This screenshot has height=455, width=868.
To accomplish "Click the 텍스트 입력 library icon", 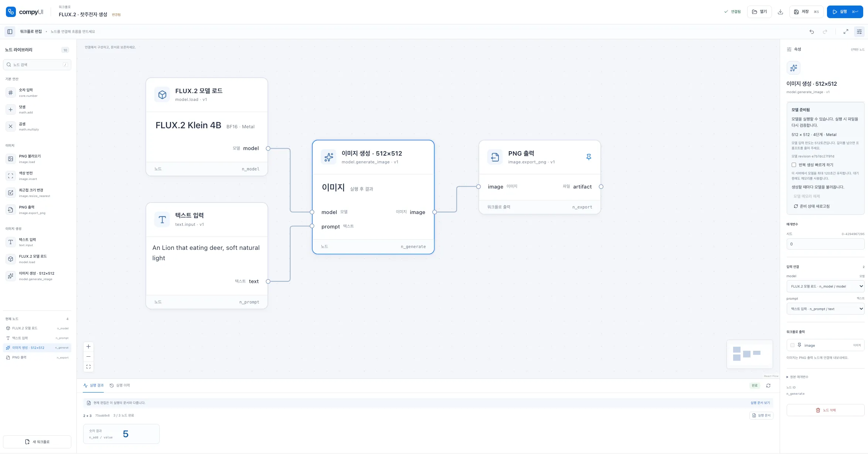I will click(x=11, y=242).
